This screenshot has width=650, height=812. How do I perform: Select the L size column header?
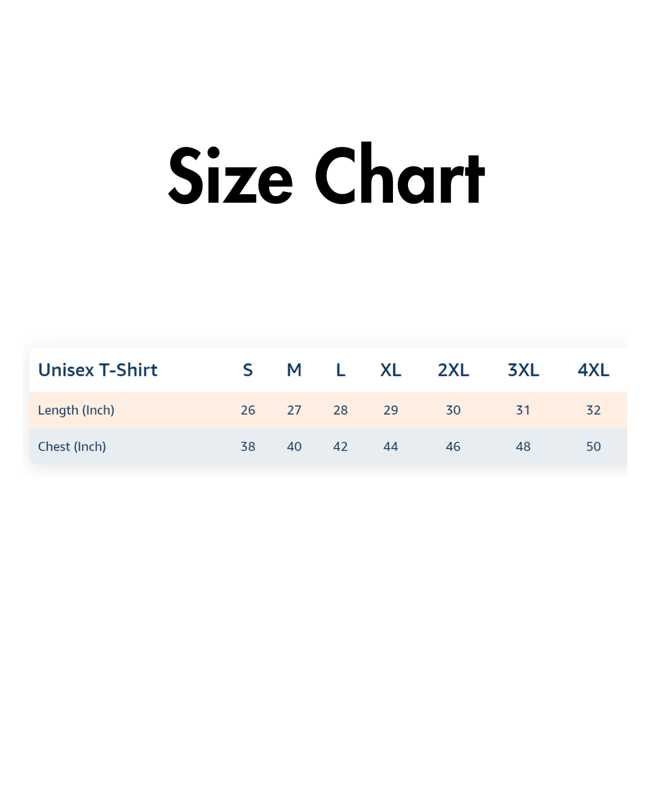340,370
